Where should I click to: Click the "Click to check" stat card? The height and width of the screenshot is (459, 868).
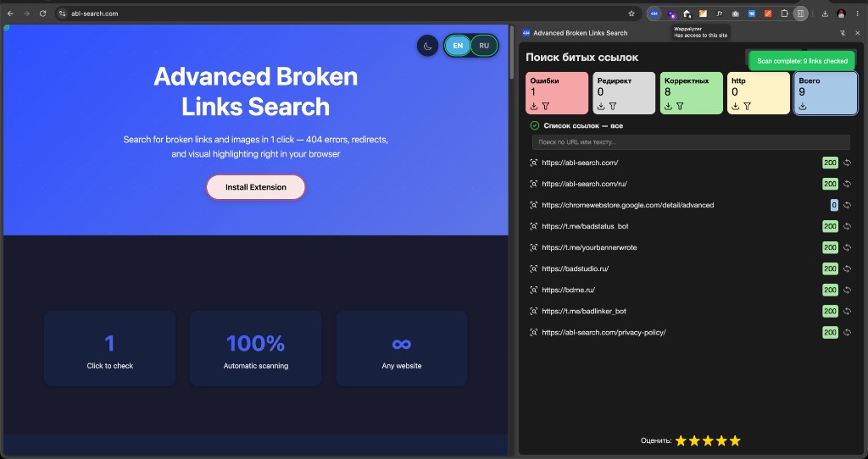pyautogui.click(x=109, y=348)
